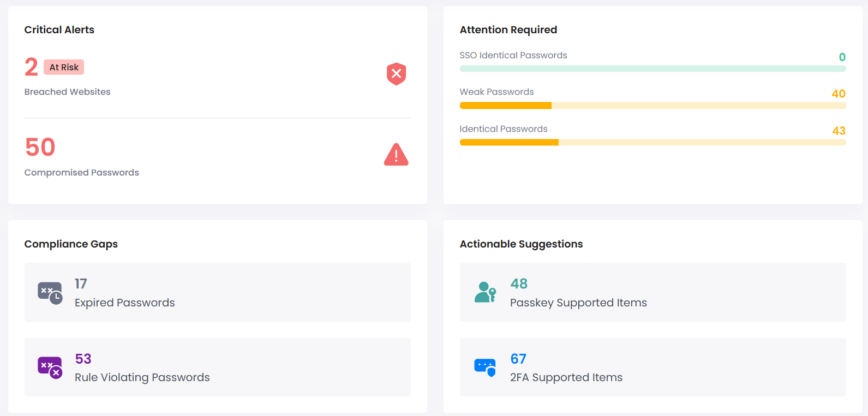Open the Critical Alerts section header

[59, 29]
